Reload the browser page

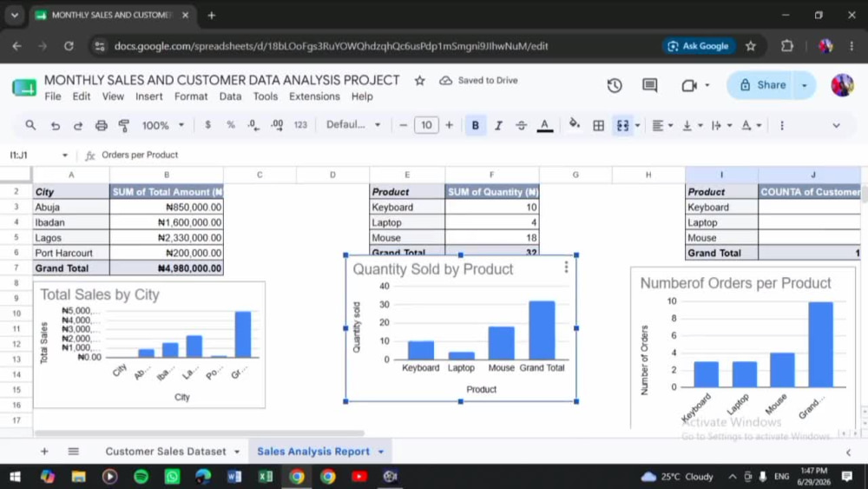69,46
